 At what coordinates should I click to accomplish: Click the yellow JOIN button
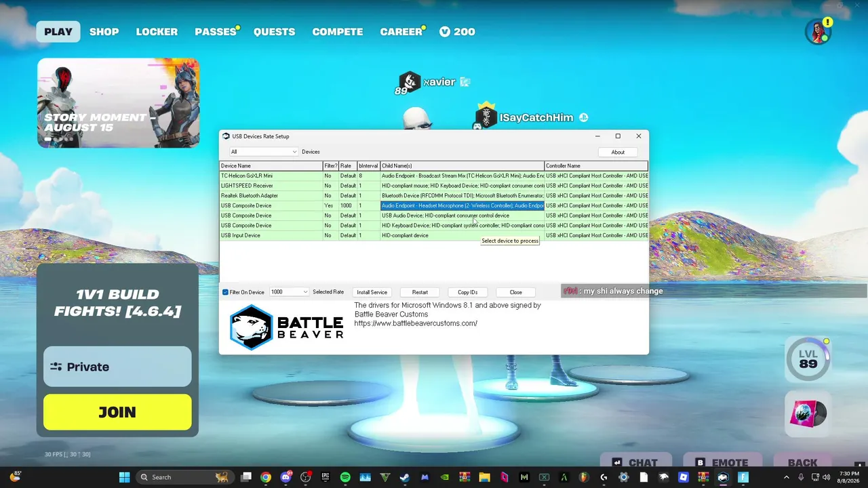117,412
